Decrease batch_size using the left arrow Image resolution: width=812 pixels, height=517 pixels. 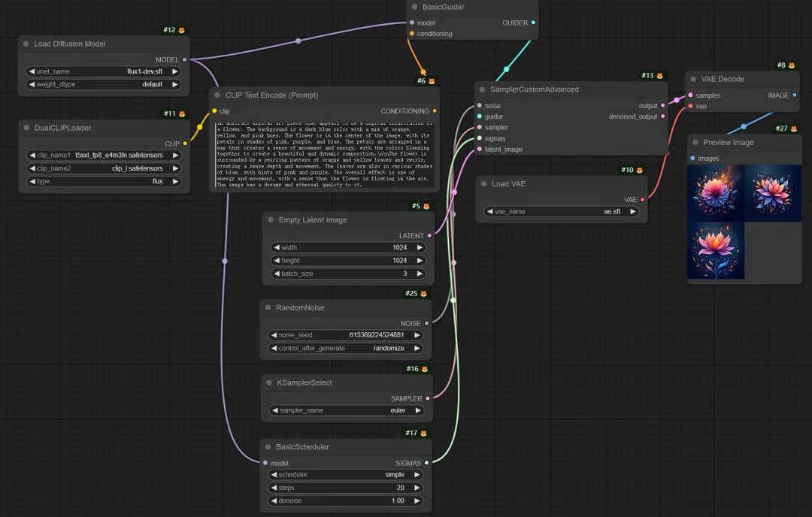point(276,274)
